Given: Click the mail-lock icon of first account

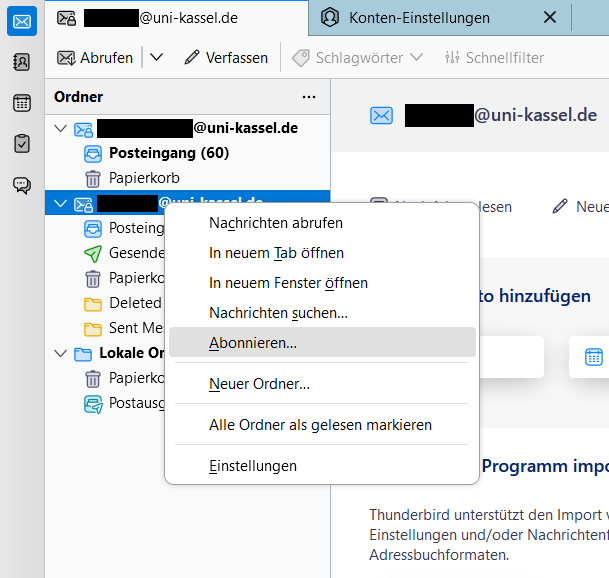Looking at the screenshot, I should [83, 130].
